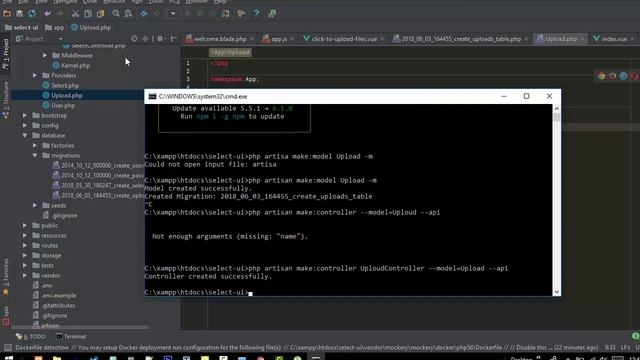
Task: Click the Synchronize toolbar icon
Action: point(32,13)
